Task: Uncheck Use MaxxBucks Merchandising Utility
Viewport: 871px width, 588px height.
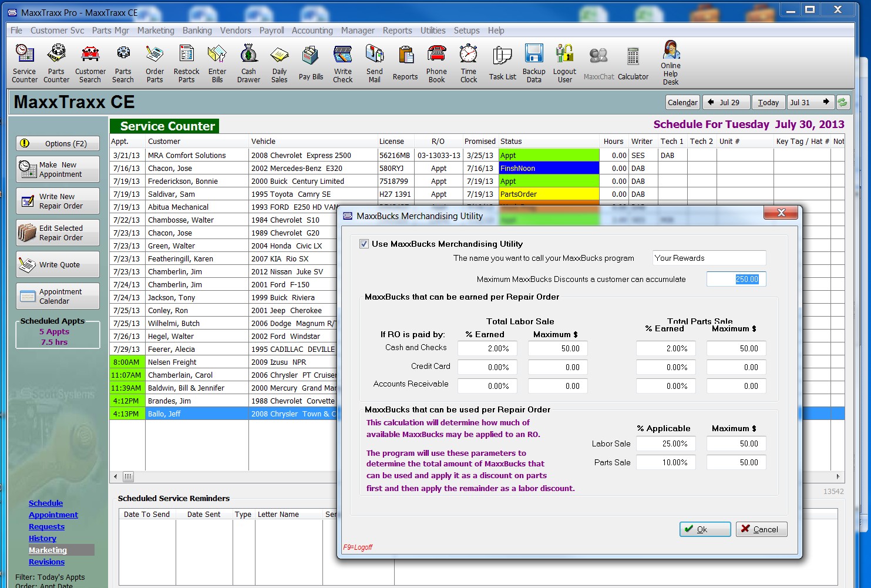Action: 364,244
